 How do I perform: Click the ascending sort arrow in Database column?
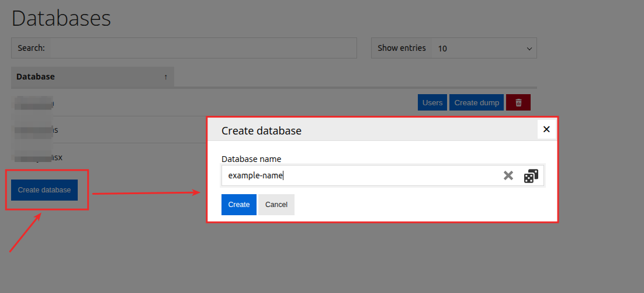165,77
